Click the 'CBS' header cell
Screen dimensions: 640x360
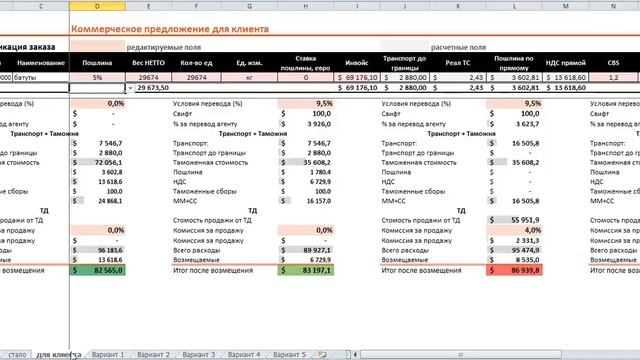(x=613, y=63)
